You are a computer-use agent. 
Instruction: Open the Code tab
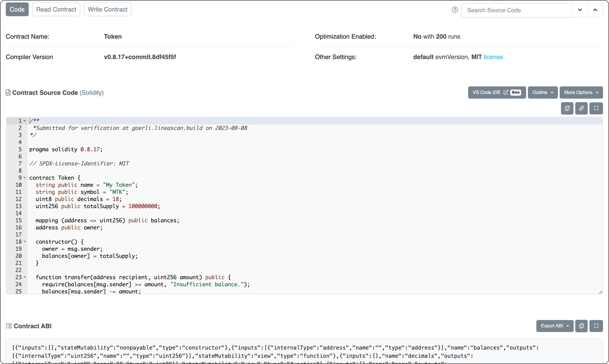coord(17,9)
